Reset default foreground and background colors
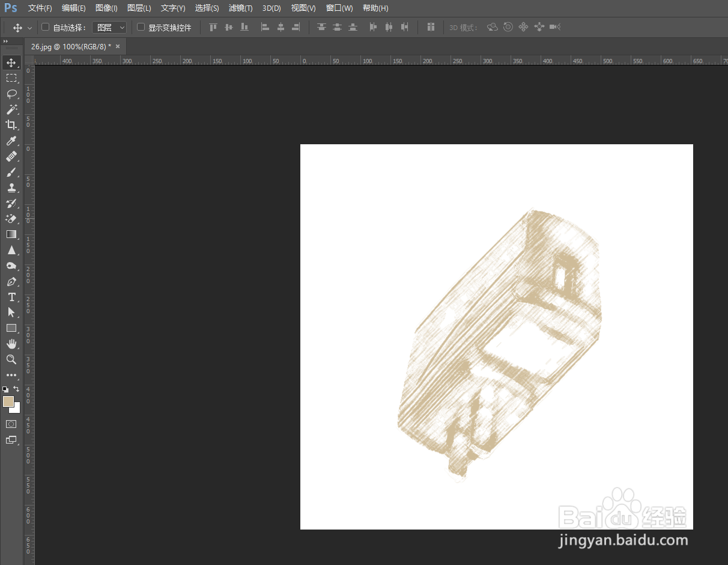This screenshot has width=728, height=565. (x=5, y=389)
